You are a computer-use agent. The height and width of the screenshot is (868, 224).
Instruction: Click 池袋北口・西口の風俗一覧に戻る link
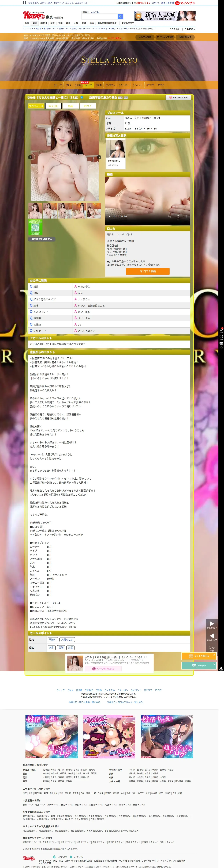point(84,702)
